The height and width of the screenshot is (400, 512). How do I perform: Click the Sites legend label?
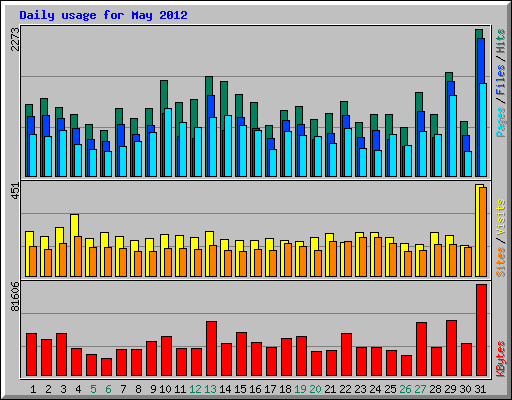(x=501, y=262)
